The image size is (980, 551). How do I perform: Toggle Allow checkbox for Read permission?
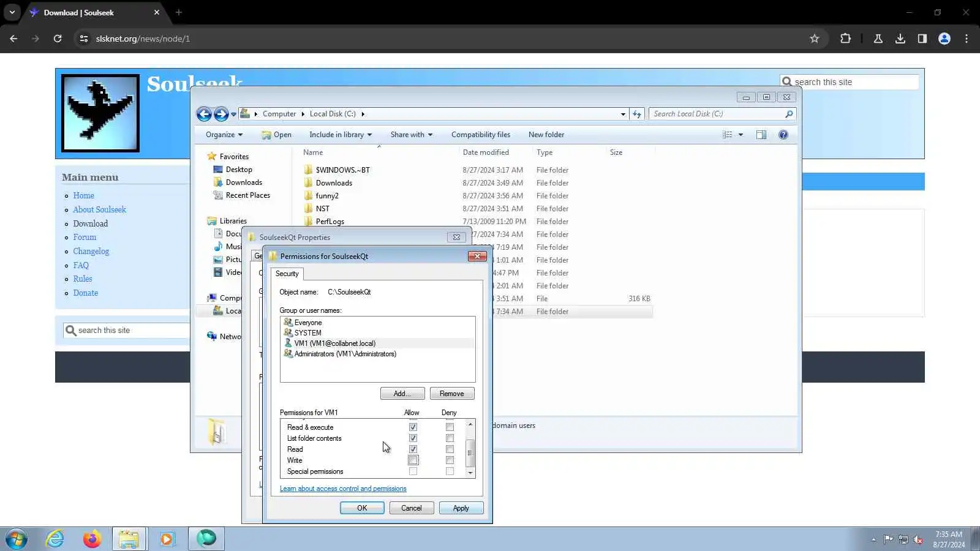413,449
